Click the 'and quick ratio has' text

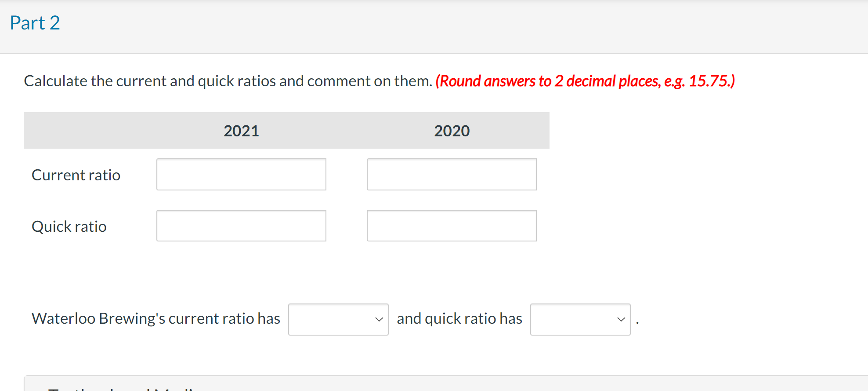click(459, 318)
